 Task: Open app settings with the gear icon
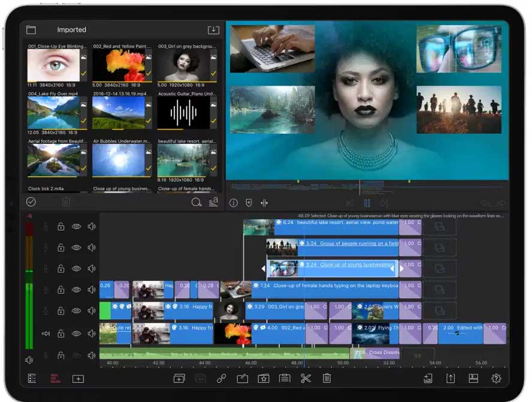pyautogui.click(x=496, y=379)
